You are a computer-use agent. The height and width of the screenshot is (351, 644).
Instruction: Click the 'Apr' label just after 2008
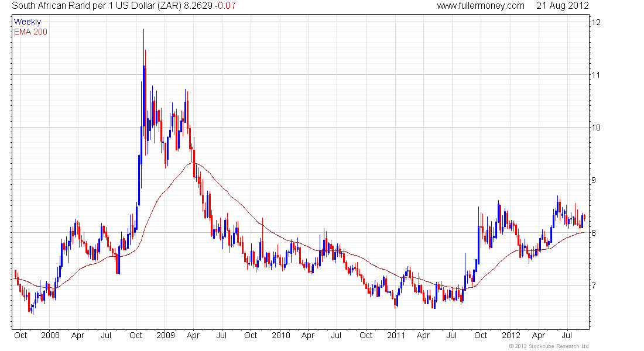point(78,335)
